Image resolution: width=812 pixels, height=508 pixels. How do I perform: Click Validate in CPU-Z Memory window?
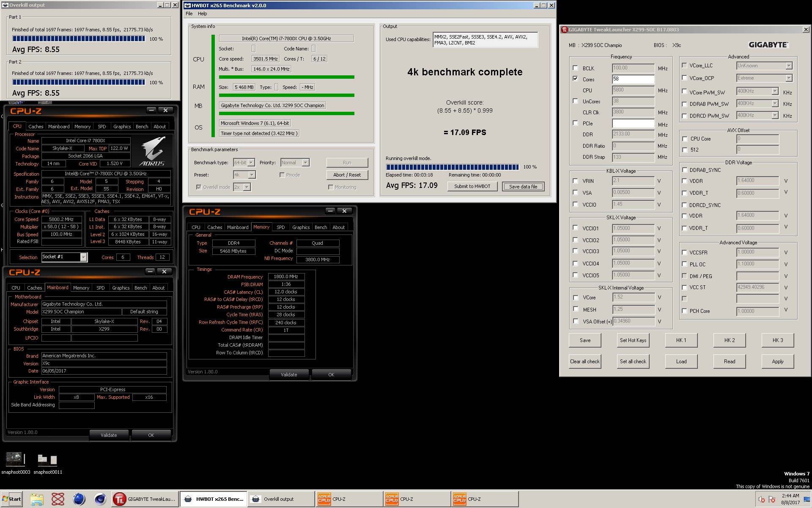pos(289,375)
